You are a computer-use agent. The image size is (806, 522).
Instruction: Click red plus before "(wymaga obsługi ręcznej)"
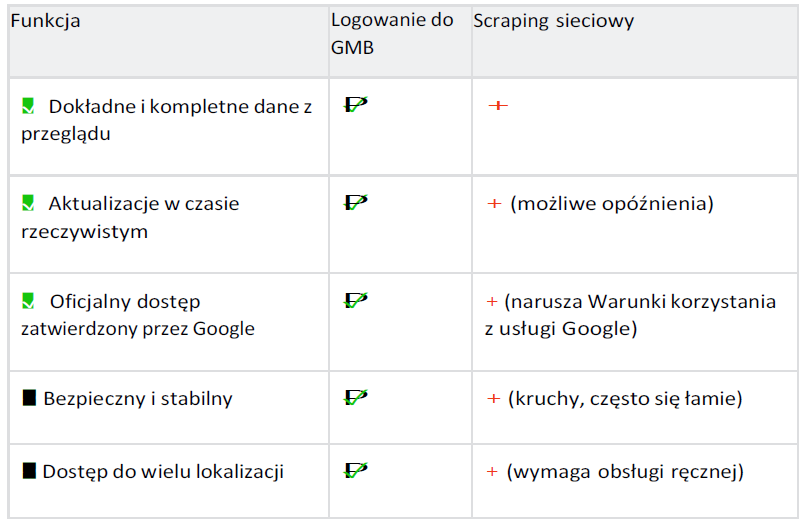tap(493, 471)
